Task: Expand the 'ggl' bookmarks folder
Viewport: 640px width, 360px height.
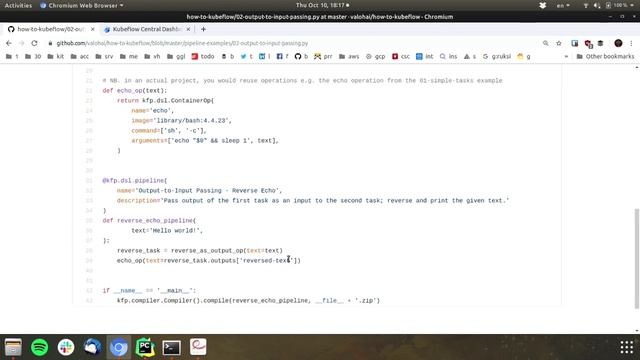Action: (176, 57)
